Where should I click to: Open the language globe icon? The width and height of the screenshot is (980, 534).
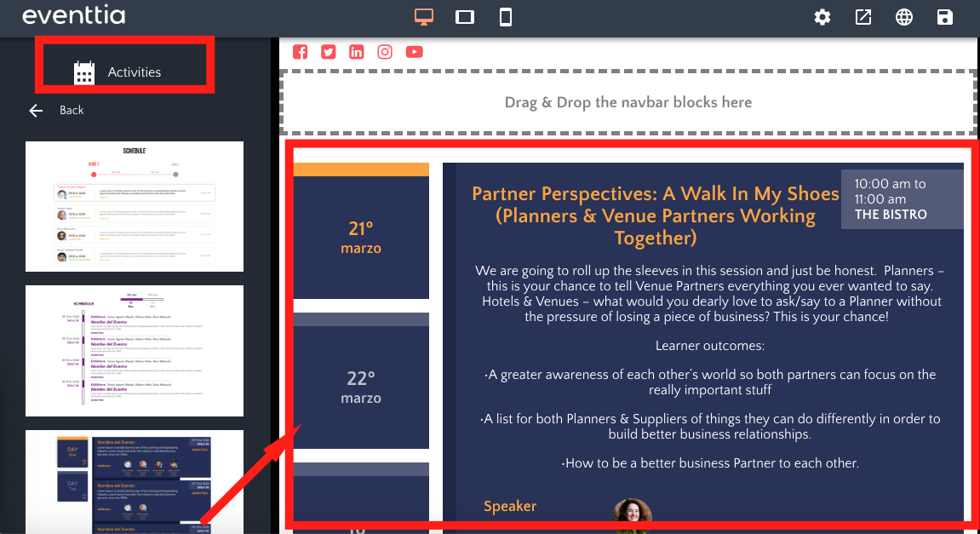904,17
